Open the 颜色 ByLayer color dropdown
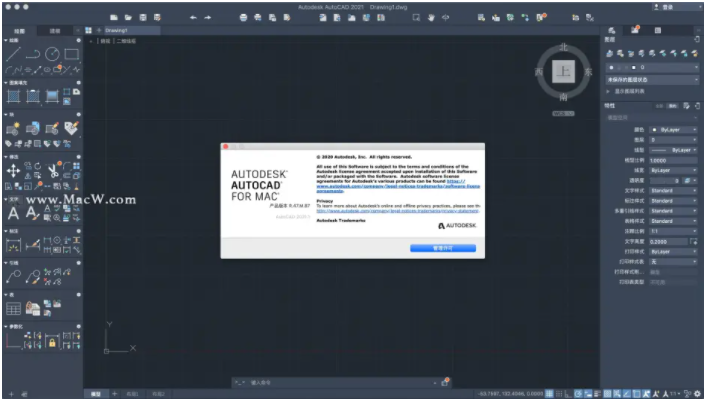The height and width of the screenshot is (400, 704). [673, 130]
